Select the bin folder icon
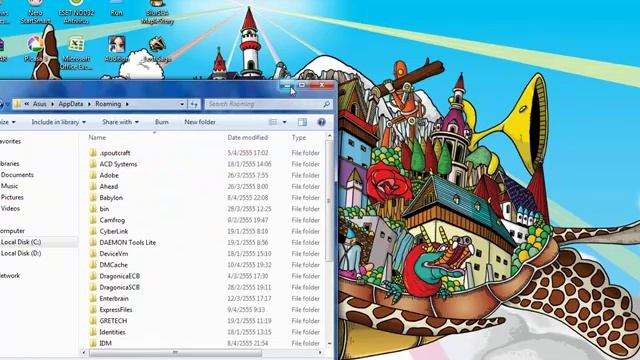Viewport: 640px width, 360px height. [93, 209]
